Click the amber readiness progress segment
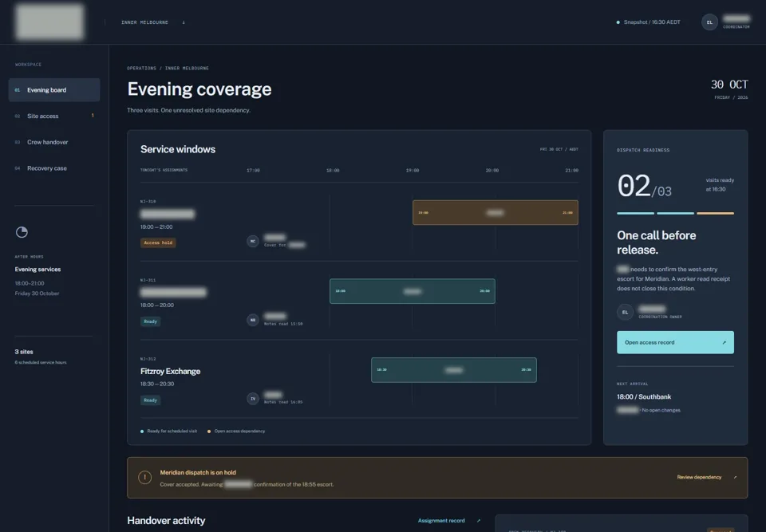This screenshot has height=532, width=766. (x=715, y=214)
